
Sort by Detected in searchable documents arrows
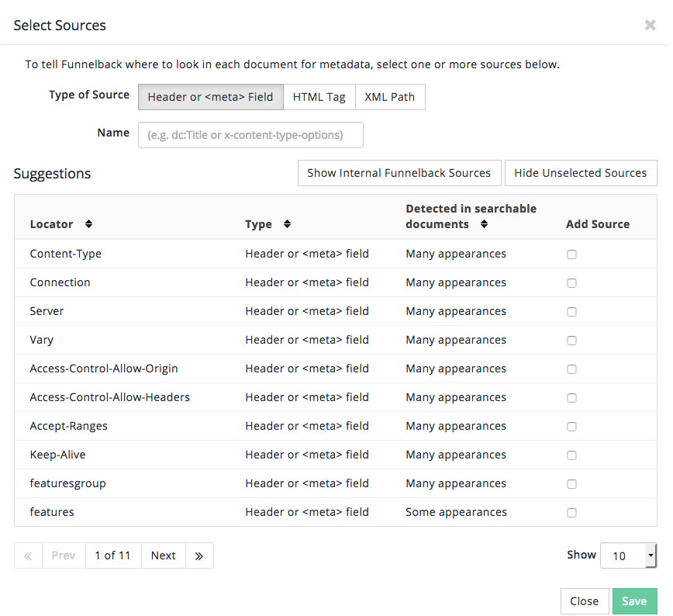[484, 224]
